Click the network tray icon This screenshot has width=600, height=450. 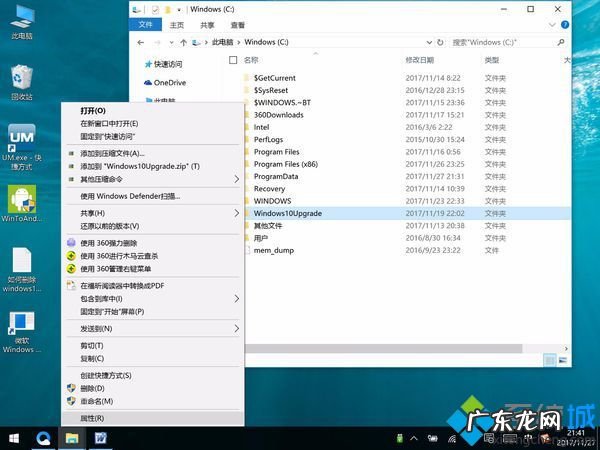pos(452,439)
